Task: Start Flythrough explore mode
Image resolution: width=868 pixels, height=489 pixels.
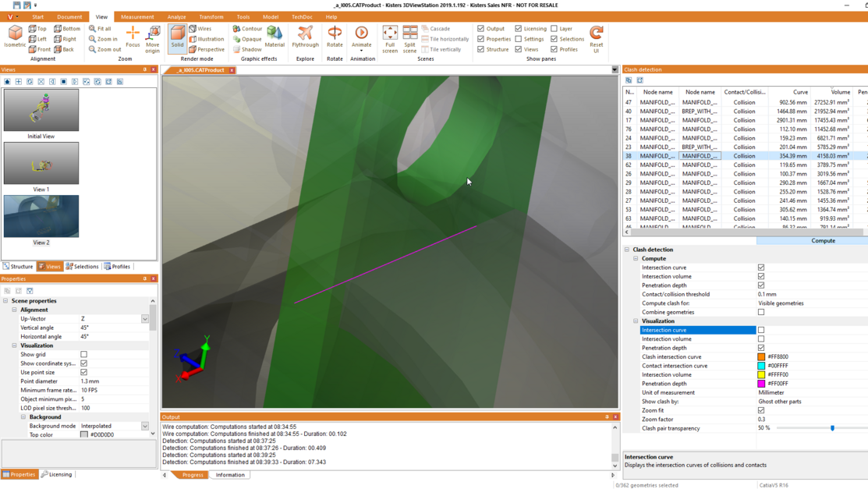Action: click(305, 37)
